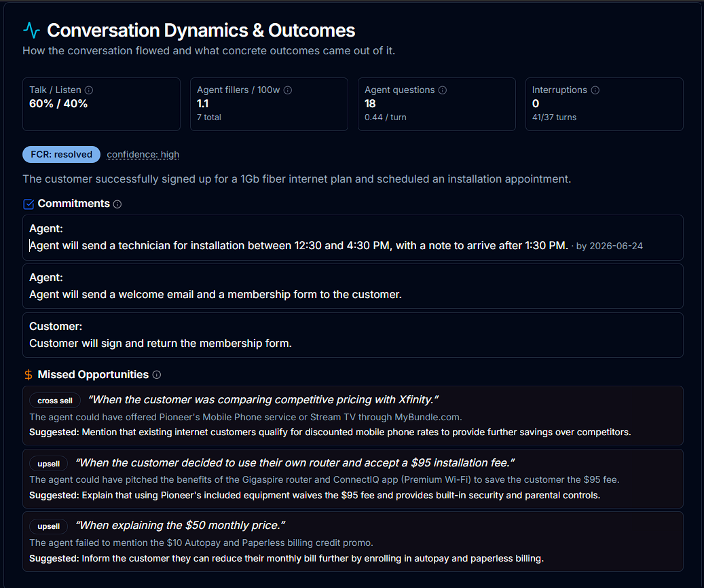This screenshot has height=588, width=704.
Task: Open the Commitments info icon
Action: tap(117, 204)
